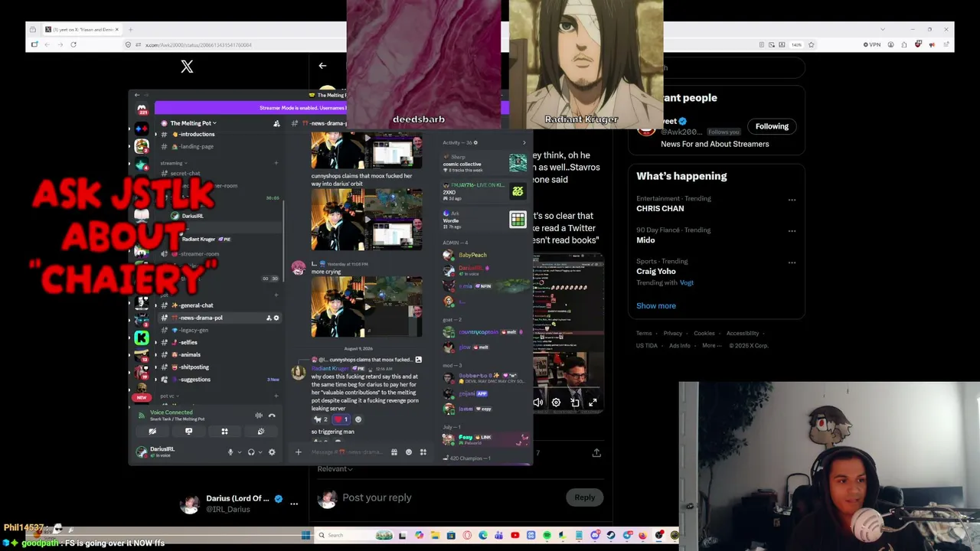Open the emoji picker in Discord message bar
The width and height of the screenshot is (980, 551).
click(x=409, y=452)
